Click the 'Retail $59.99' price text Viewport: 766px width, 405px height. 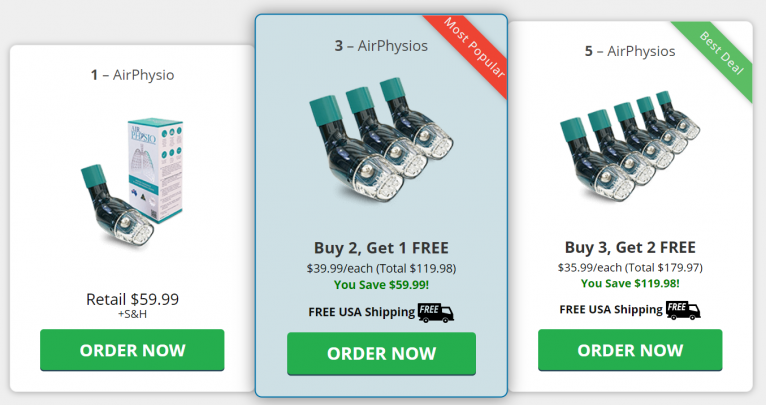(132, 299)
